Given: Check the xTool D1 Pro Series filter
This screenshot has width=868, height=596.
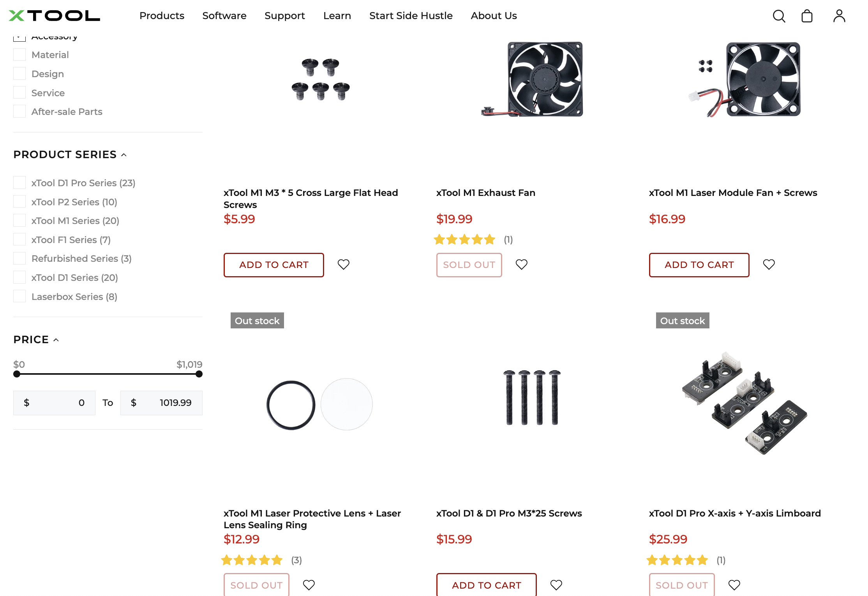Looking at the screenshot, I should pos(19,182).
